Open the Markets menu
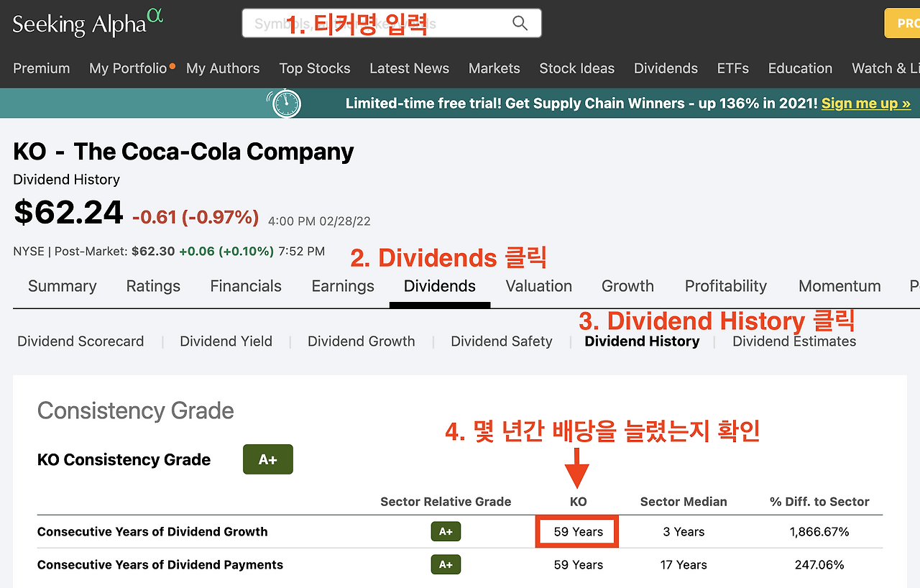This screenshot has height=588, width=920. pos(494,68)
